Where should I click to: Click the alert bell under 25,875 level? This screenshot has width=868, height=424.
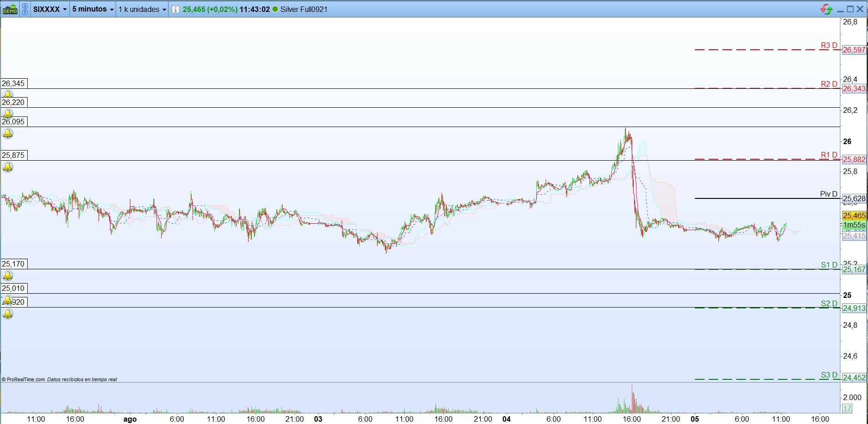[8, 167]
